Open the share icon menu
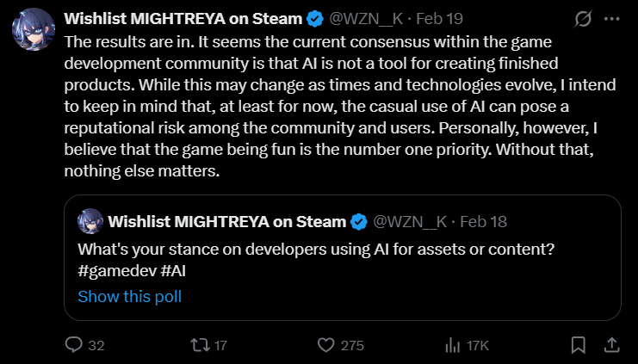This screenshot has height=364, width=638. point(610,345)
